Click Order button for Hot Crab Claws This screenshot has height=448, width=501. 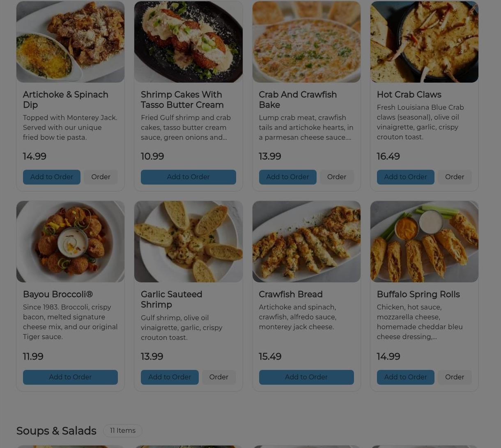[455, 177]
